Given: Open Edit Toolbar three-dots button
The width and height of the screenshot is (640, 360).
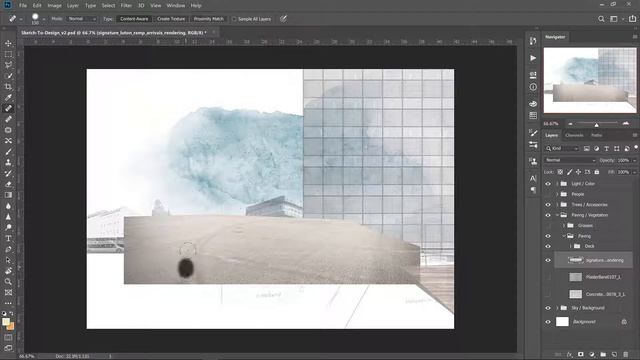Looking at the screenshot, I should pyautogui.click(x=8, y=303).
